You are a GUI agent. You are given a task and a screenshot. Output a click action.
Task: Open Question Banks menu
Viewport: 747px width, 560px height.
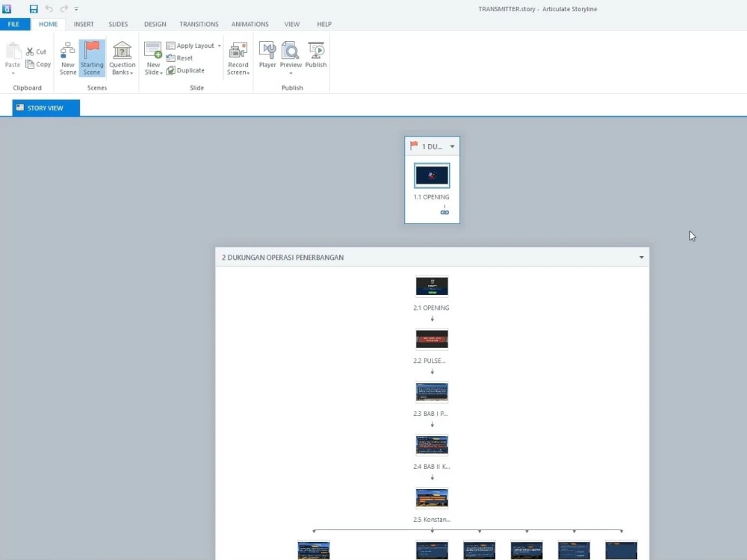[123, 58]
